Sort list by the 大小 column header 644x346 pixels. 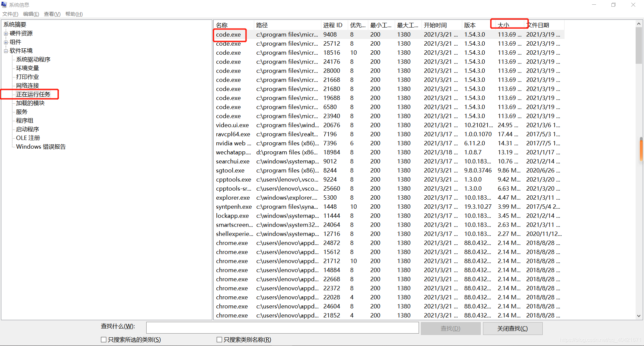(505, 24)
